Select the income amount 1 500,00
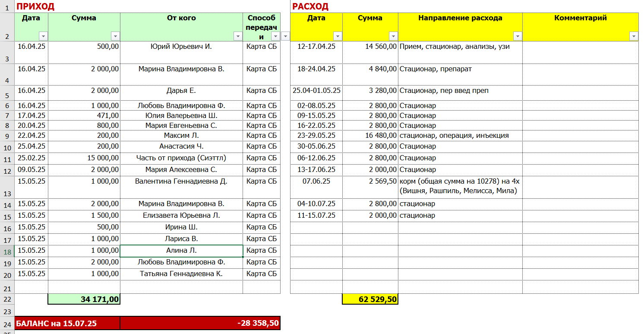Image resolution: width=644 pixels, height=334 pixels. click(x=84, y=215)
